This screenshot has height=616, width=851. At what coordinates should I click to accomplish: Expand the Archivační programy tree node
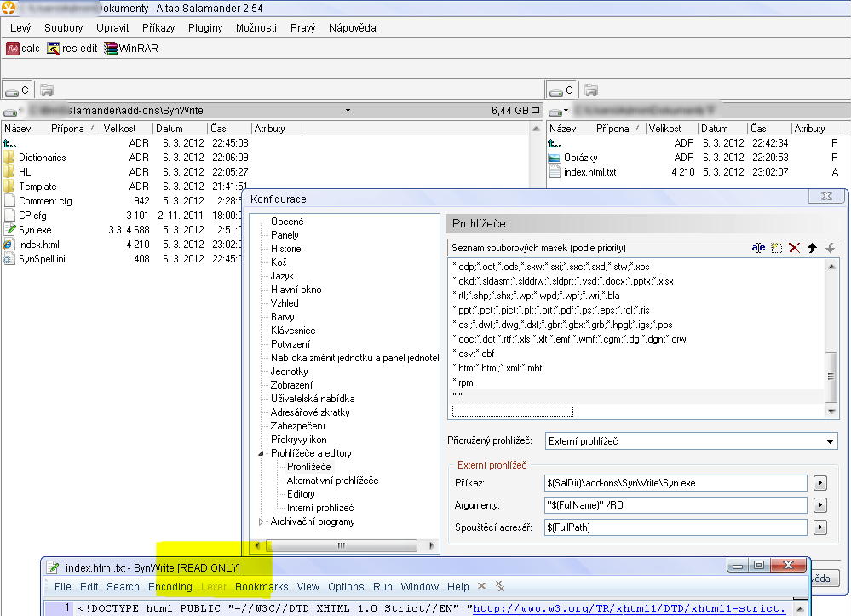coord(262,521)
